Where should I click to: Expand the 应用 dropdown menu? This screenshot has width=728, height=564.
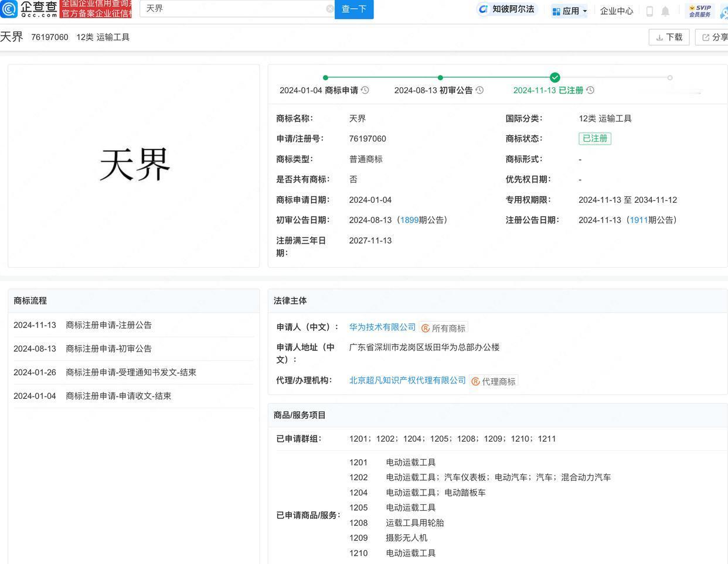pos(569,11)
